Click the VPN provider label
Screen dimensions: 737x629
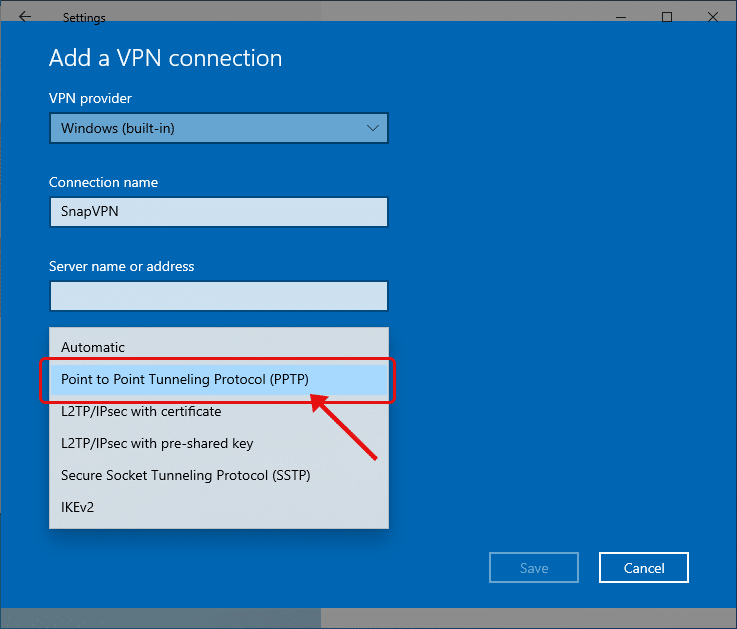(x=90, y=98)
